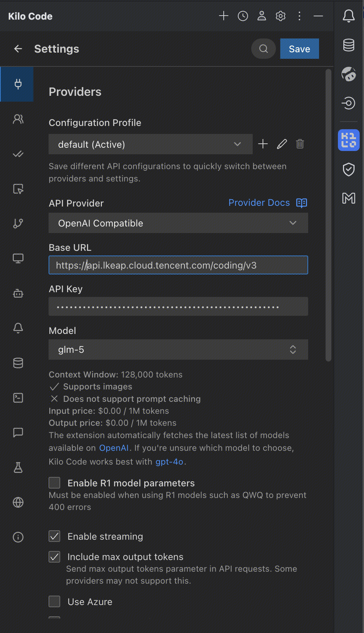Open the About info settings tab
The height and width of the screenshot is (633, 364).
point(18,537)
